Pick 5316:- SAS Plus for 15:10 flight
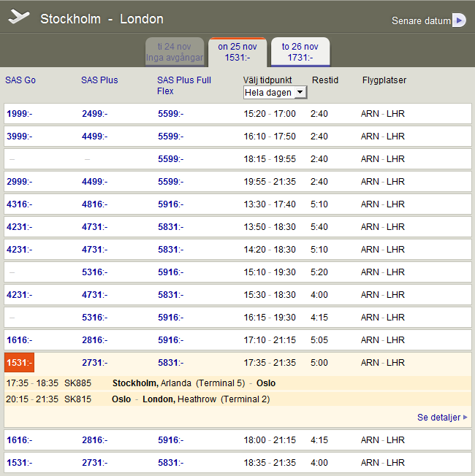This screenshot has width=475, height=476. pyautogui.click(x=94, y=272)
